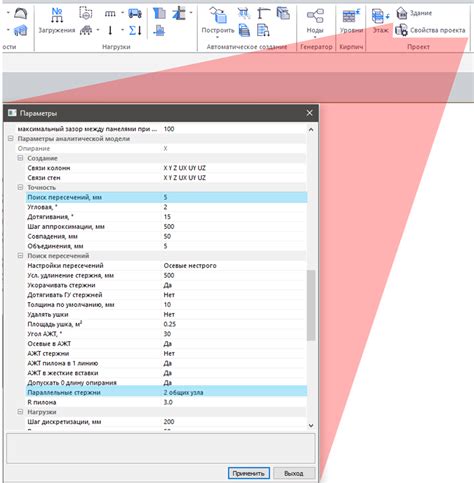The height and width of the screenshot is (483, 474).
Task: Collapse the Создание section
Action: (x=20, y=158)
